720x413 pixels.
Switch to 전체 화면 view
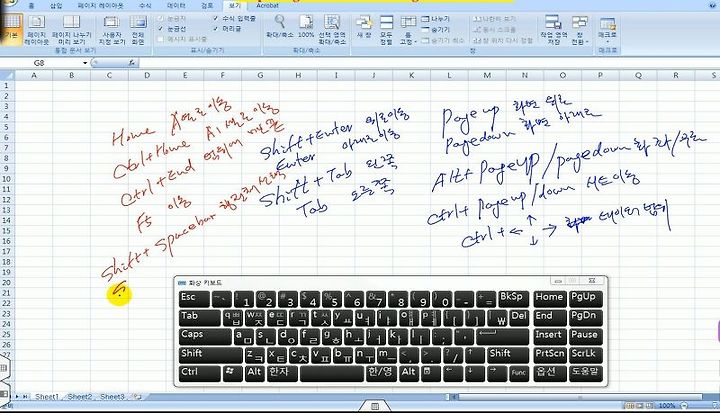138,30
